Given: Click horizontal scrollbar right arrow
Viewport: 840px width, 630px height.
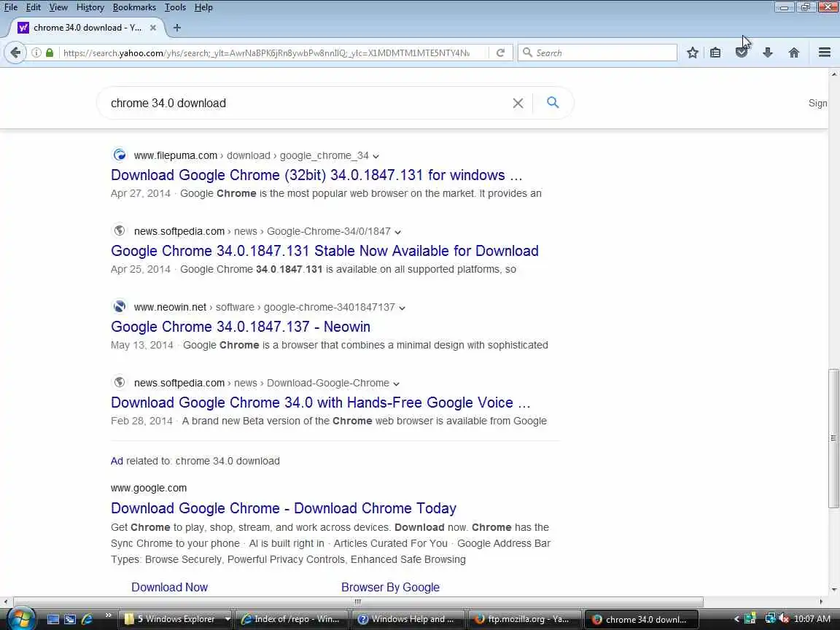Looking at the screenshot, I should pos(821,602).
